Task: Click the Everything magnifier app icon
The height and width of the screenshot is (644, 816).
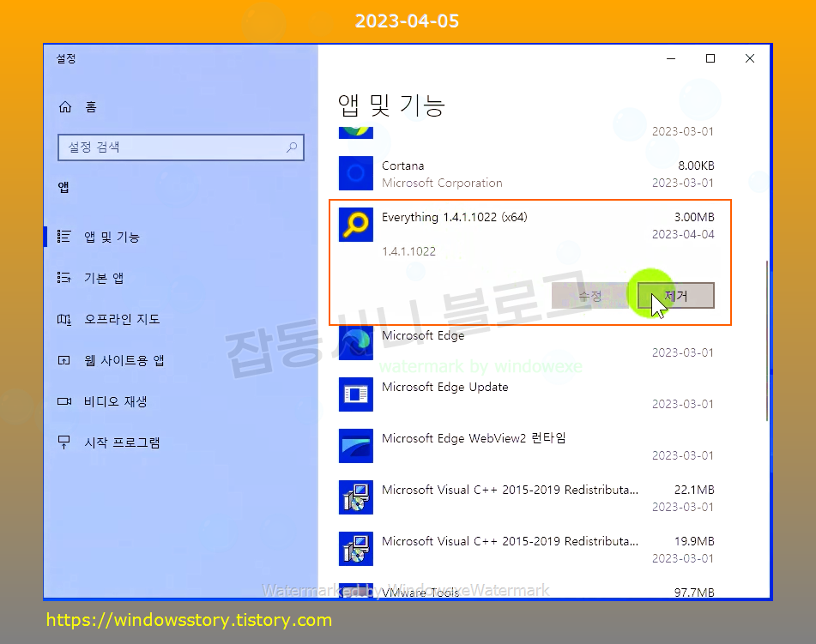Action: [x=356, y=225]
